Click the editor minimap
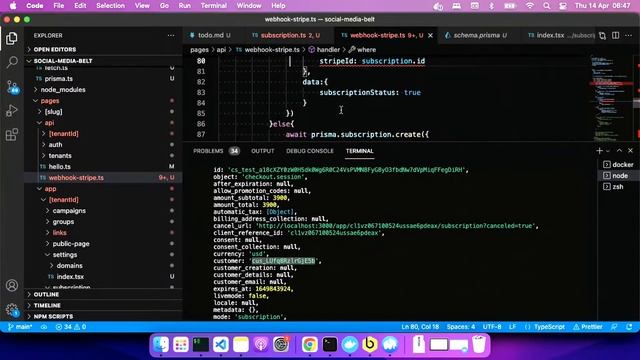 [x=611, y=98]
